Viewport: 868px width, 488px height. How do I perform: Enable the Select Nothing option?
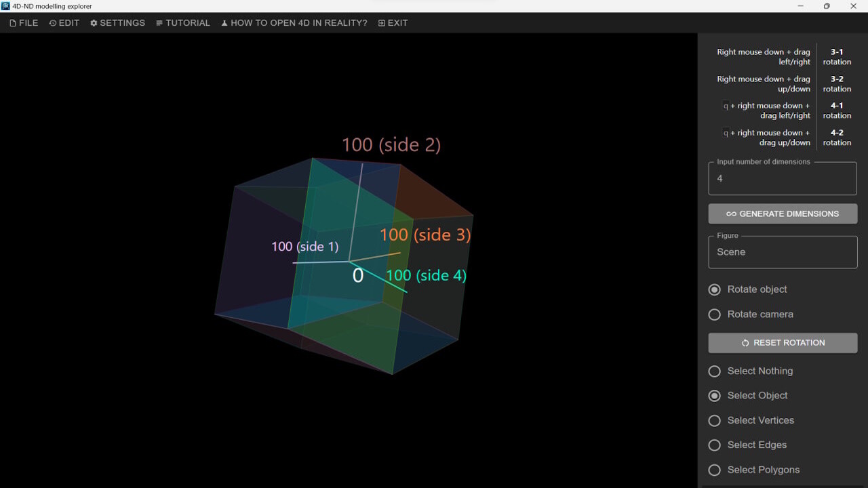[714, 371]
